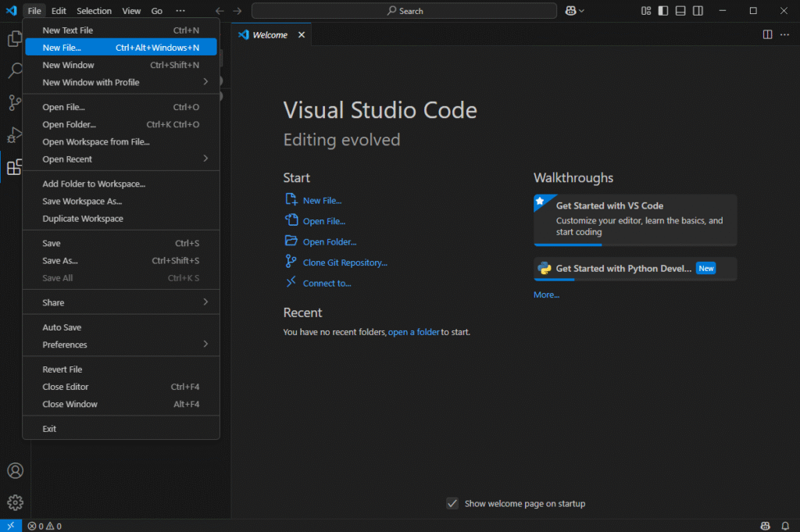This screenshot has width=800, height=532.
Task: Choose Save As... menu entry
Action: coord(121,261)
